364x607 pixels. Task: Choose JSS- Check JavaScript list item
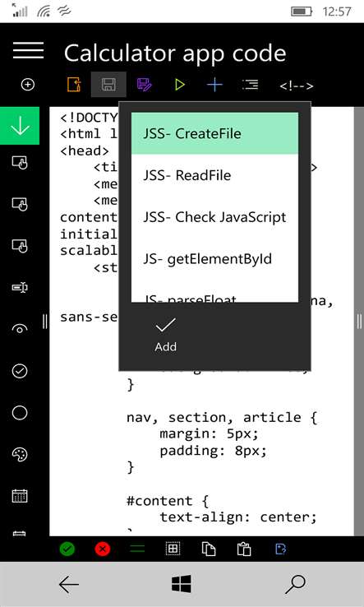[x=214, y=217]
